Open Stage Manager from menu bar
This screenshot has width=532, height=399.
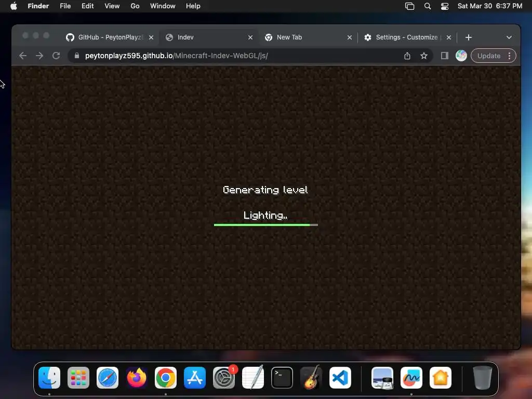(x=409, y=6)
